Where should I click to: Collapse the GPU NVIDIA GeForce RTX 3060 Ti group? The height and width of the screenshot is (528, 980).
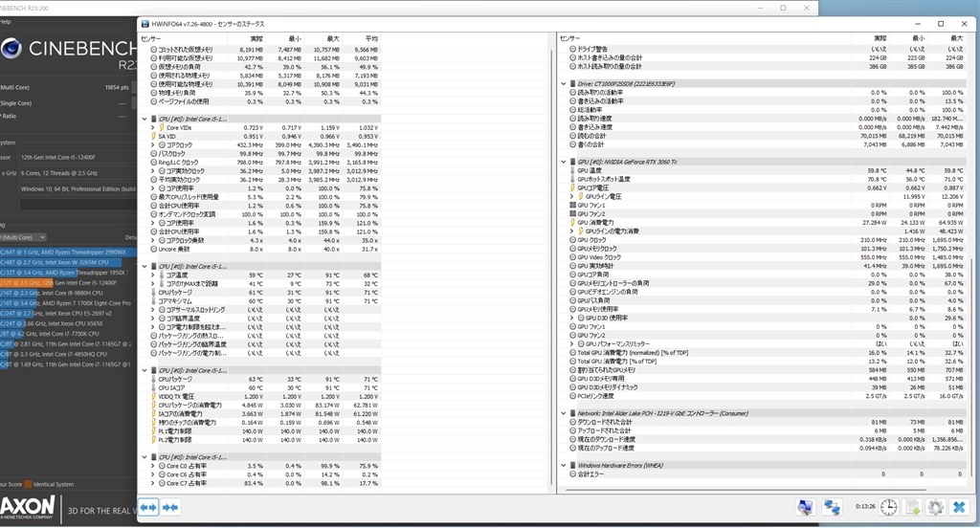click(563, 162)
